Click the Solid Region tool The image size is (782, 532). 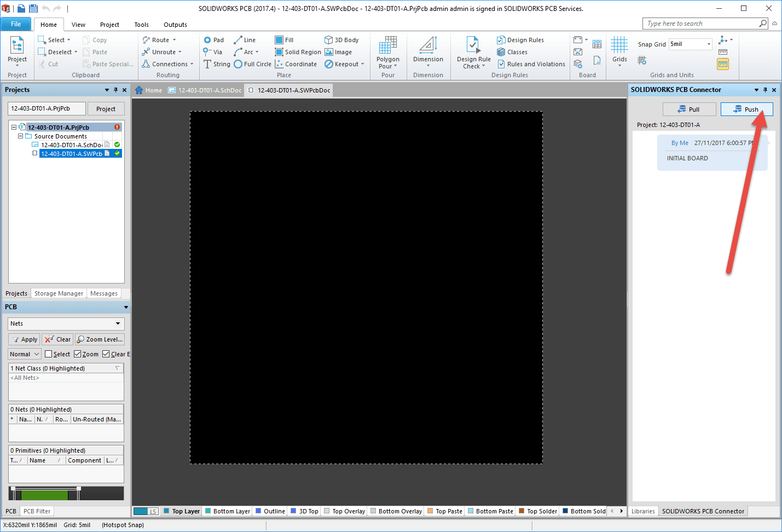[x=298, y=52]
